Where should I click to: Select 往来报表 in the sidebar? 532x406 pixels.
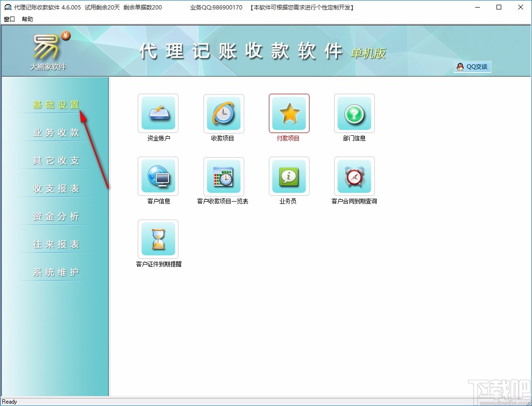56,244
